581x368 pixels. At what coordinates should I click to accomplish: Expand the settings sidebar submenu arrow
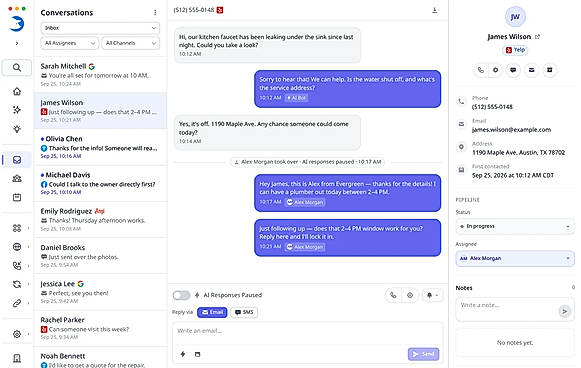point(29,334)
